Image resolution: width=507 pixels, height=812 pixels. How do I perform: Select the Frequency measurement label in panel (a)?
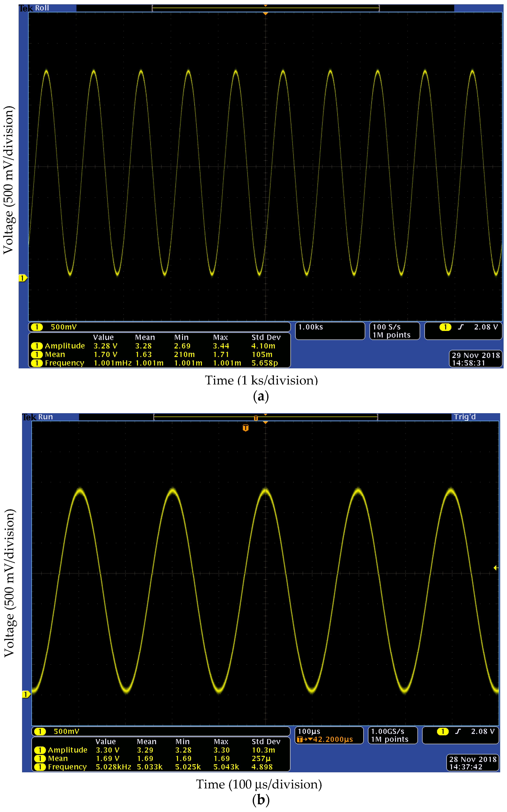[64, 363]
